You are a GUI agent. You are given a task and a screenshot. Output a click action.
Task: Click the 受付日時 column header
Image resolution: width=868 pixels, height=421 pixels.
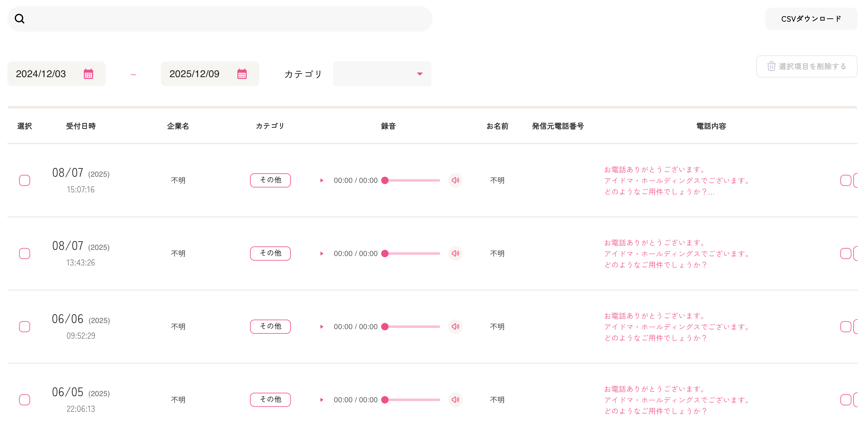click(81, 126)
